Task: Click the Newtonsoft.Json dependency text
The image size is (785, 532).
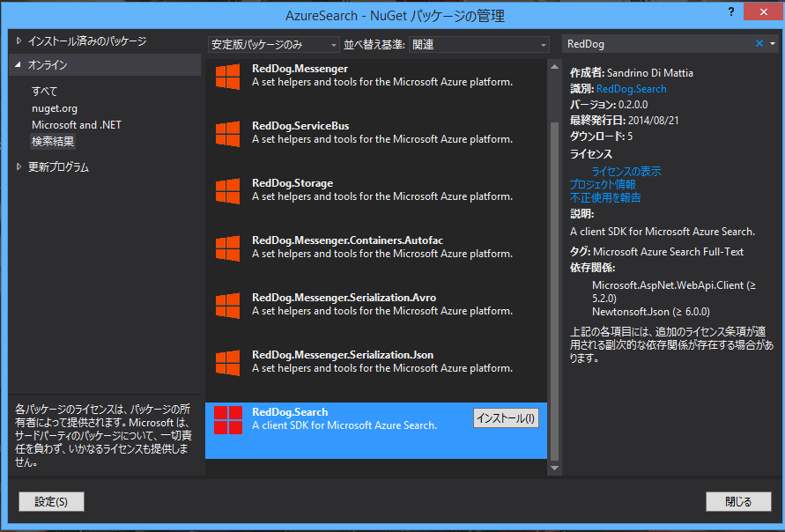Action: (651, 311)
